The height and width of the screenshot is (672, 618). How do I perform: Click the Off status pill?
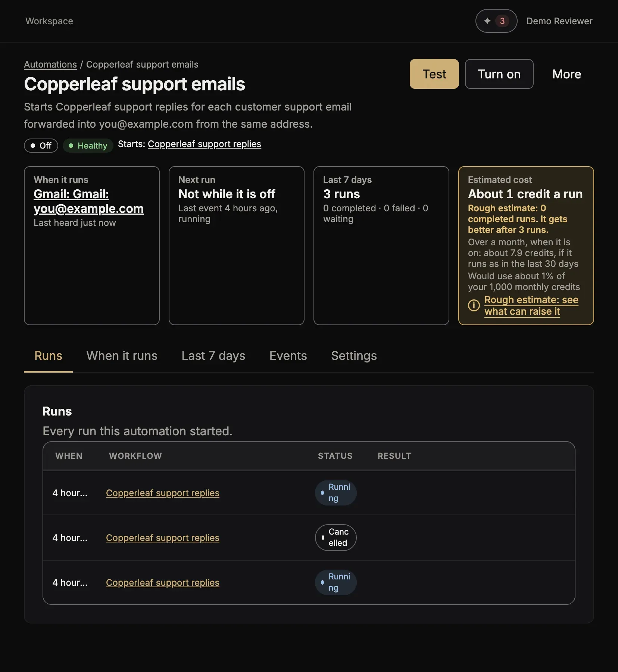[41, 146]
